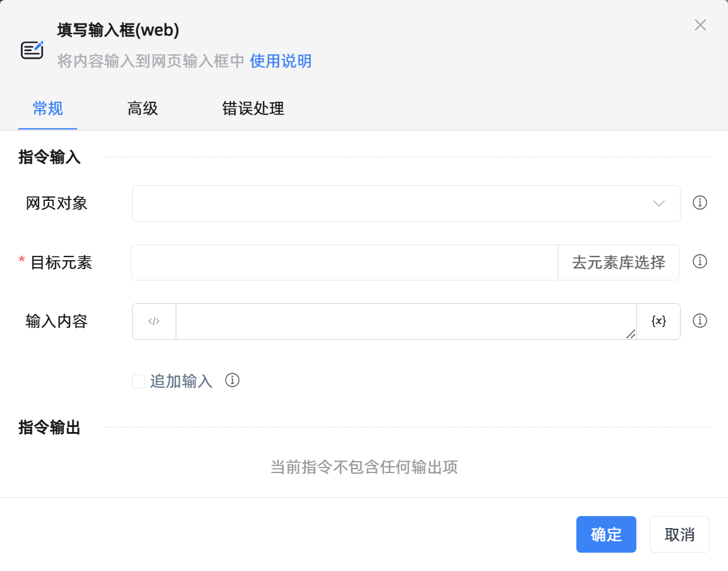Viewport: 728px width, 571px height.
Task: Open the 使用说明 link
Action: tap(281, 61)
